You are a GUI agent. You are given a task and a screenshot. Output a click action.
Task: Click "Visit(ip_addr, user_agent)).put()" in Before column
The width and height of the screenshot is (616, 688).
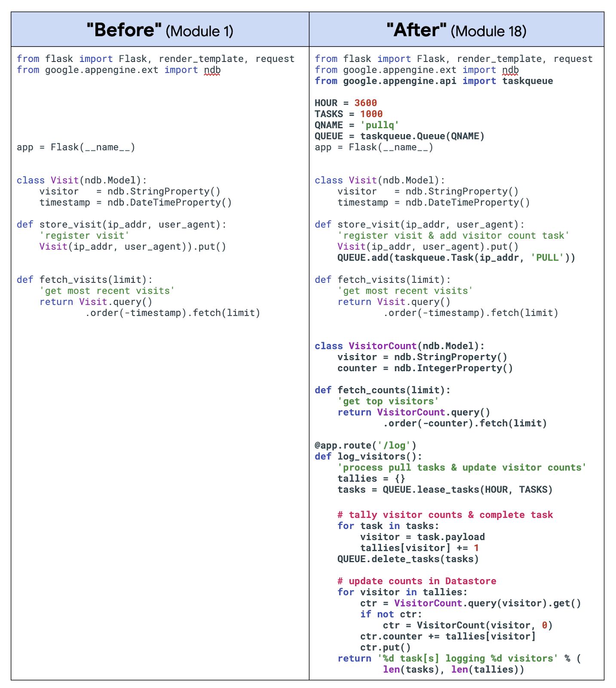(132, 246)
